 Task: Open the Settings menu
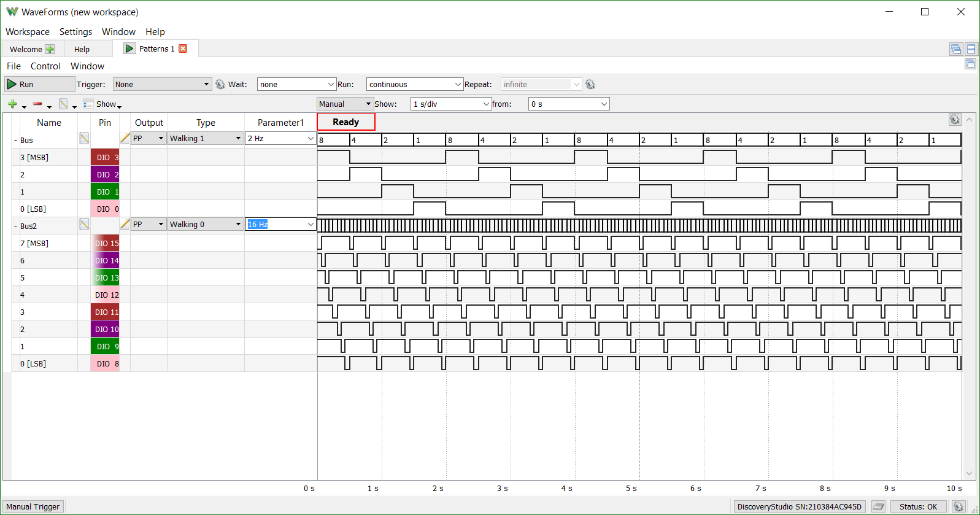point(75,32)
